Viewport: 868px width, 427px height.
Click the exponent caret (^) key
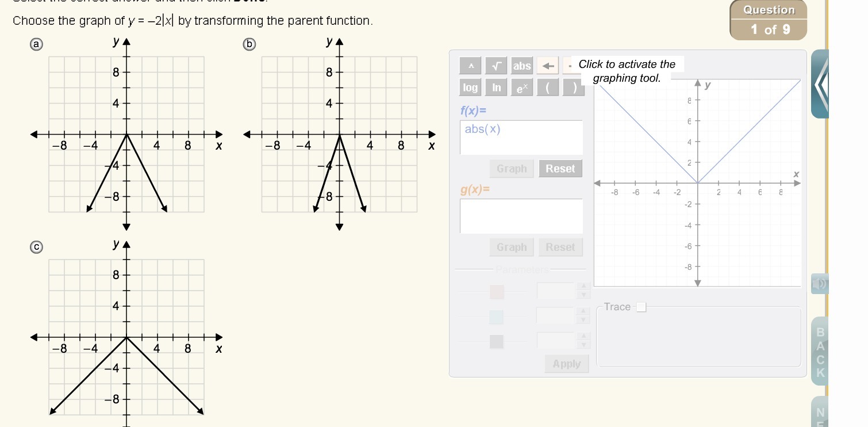(471, 66)
